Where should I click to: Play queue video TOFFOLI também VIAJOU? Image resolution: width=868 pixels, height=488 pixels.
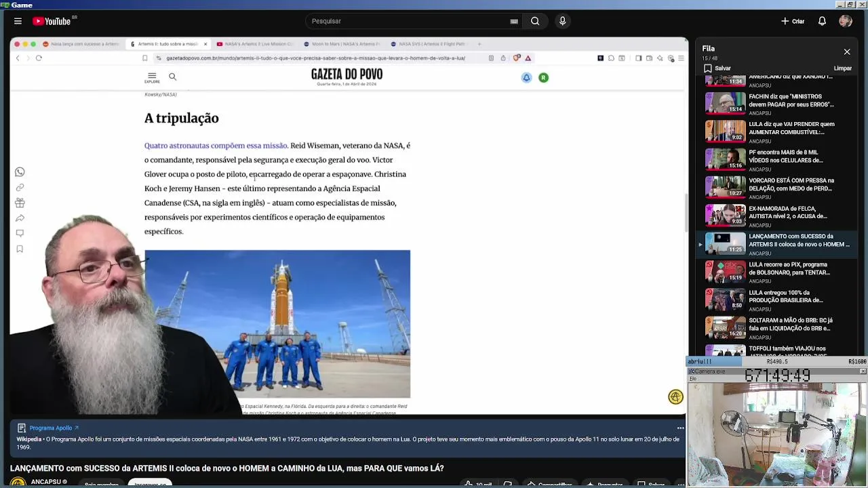pyautogui.click(x=778, y=351)
